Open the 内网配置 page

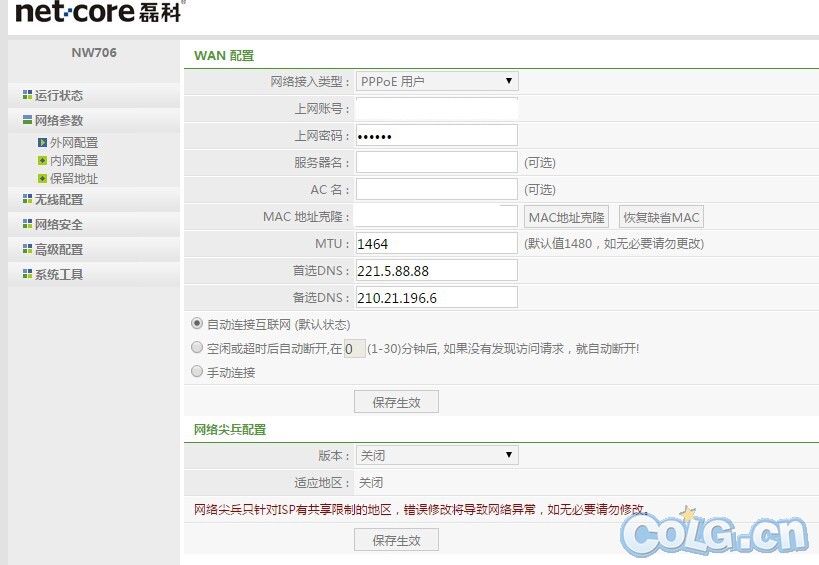(74, 161)
